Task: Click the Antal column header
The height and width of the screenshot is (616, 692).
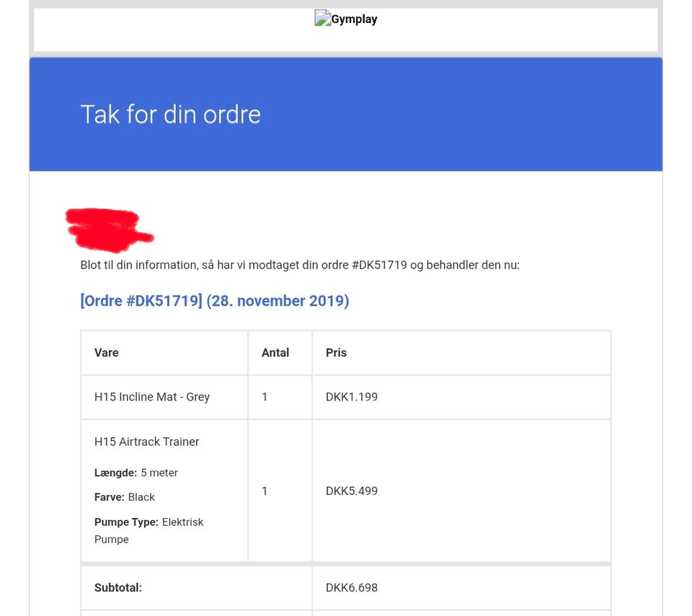Action: coord(275,352)
